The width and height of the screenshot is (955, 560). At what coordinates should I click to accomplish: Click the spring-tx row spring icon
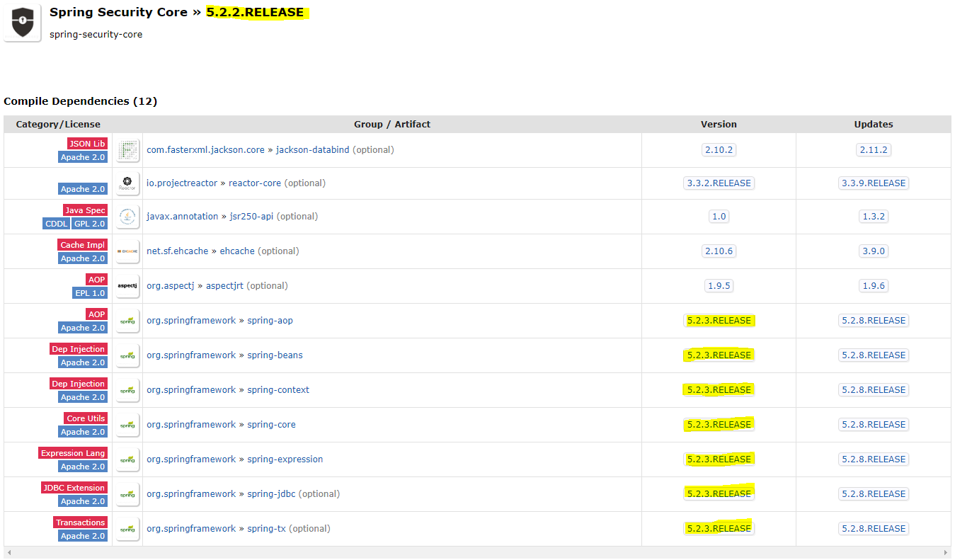128,529
